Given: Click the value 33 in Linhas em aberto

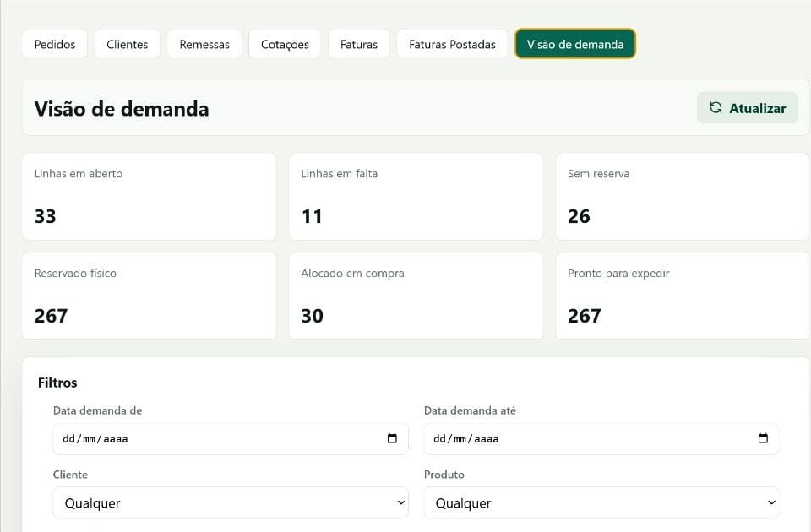Looking at the screenshot, I should click(45, 216).
